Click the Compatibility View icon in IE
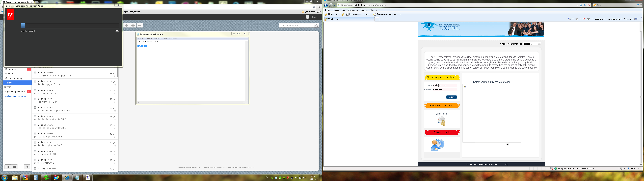 [x=581, y=5]
